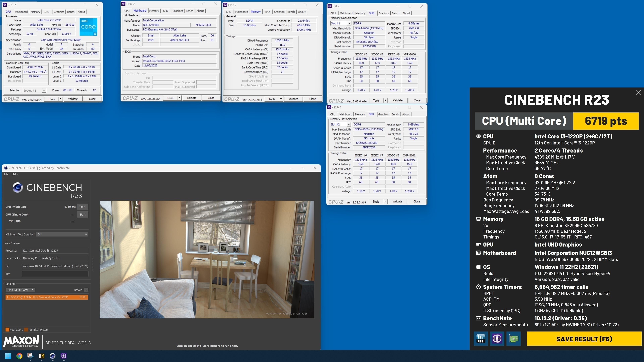The height and width of the screenshot is (362, 644).
Task: Expand the Details arrow in Ranking section
Action: (86, 290)
